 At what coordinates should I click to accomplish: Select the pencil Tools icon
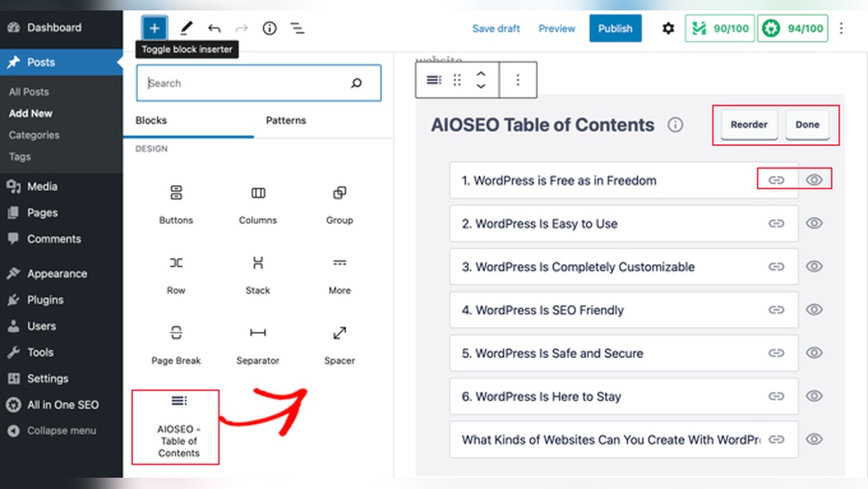[x=186, y=29]
